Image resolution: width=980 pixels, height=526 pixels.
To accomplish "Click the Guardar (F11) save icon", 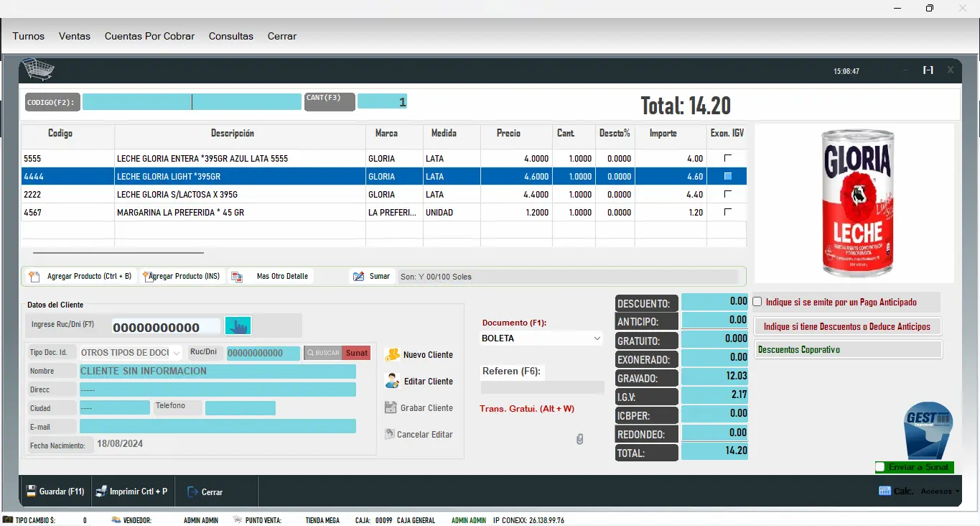I will pyautogui.click(x=32, y=492).
